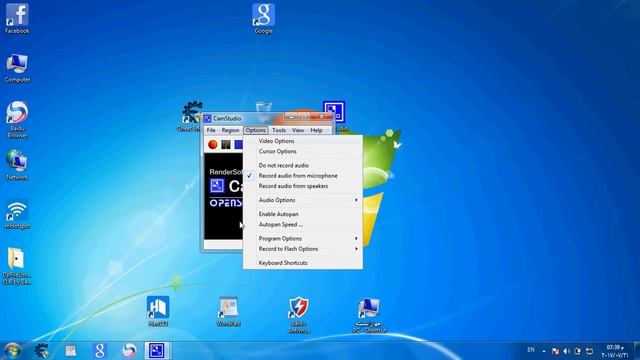The height and width of the screenshot is (360, 640).
Task: Select the mHotspot desktop icon
Action: [17, 214]
